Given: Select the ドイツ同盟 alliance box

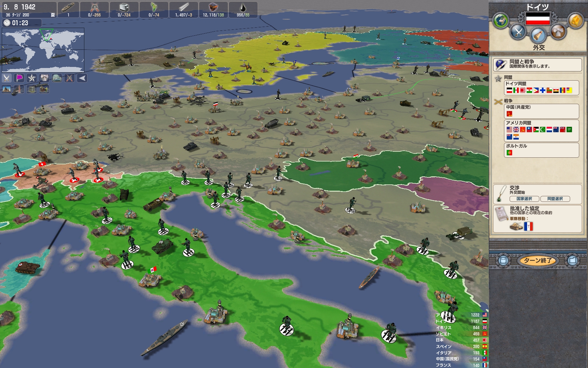Looking at the screenshot, I should point(541,88).
